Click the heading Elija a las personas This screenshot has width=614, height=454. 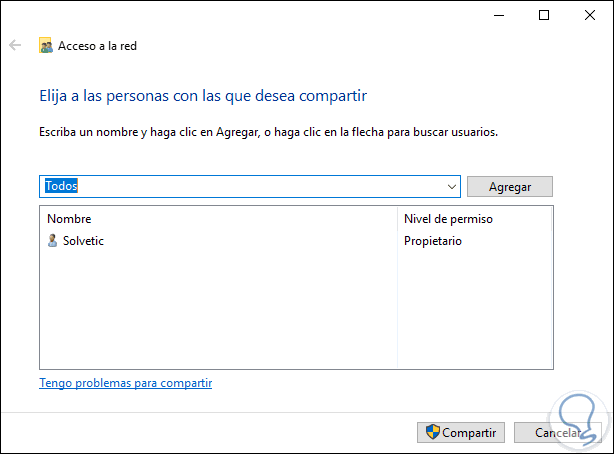click(203, 96)
